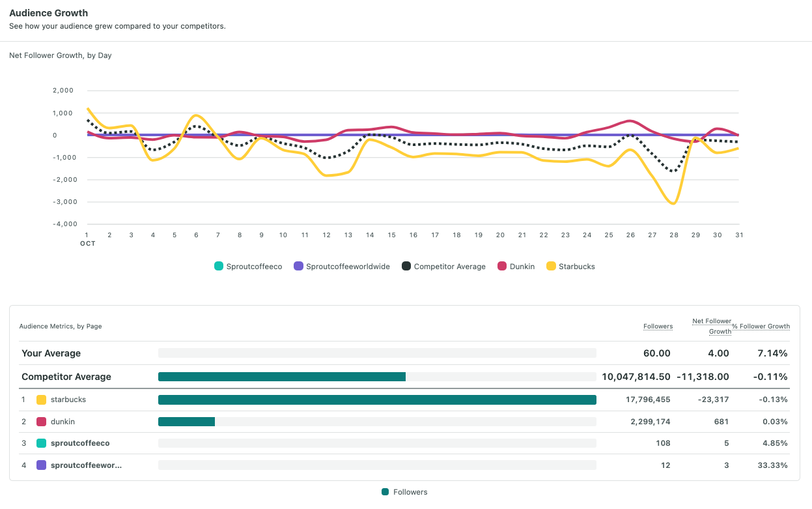Click the 2,299,174 followers value
The width and height of the screenshot is (812, 509).
651,422
